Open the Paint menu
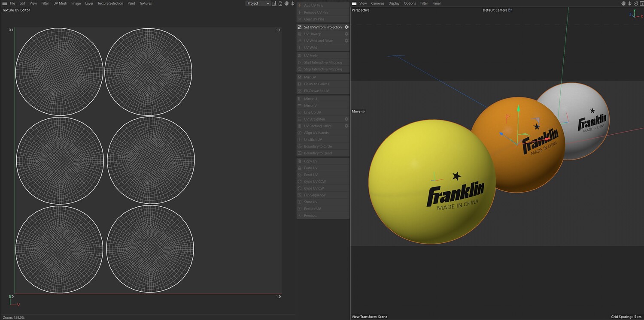The width and height of the screenshot is (644, 320). click(x=131, y=3)
